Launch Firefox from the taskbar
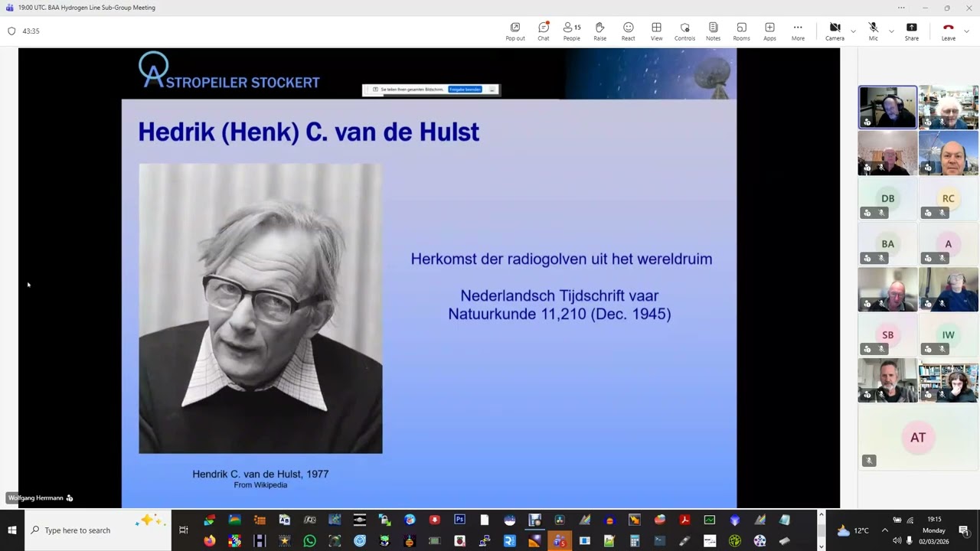The height and width of the screenshot is (551, 980). pos(210,541)
